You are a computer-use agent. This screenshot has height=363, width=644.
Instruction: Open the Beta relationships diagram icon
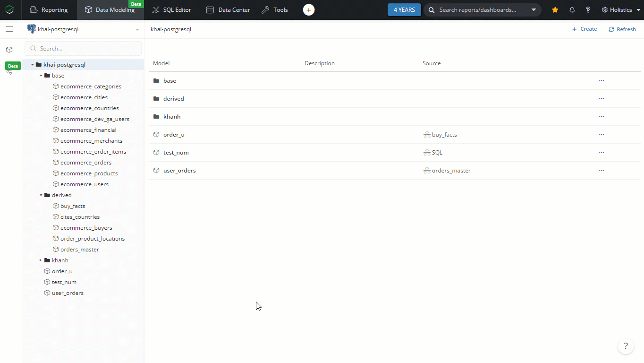[9, 71]
